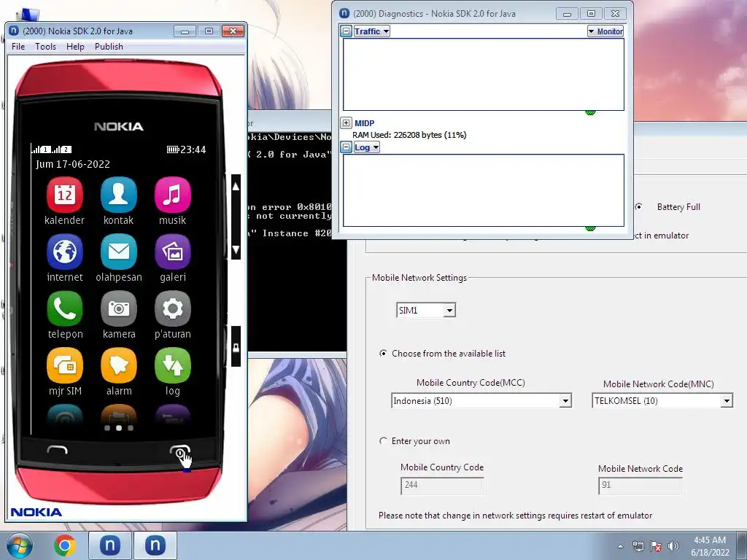Open the alarm app icon
Screen dimensions: 747x560
119,365
